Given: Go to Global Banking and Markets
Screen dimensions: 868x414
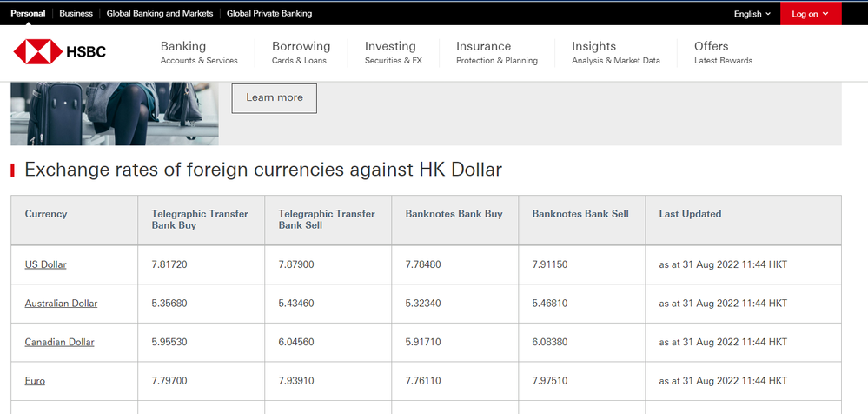Looking at the screenshot, I should (159, 13).
